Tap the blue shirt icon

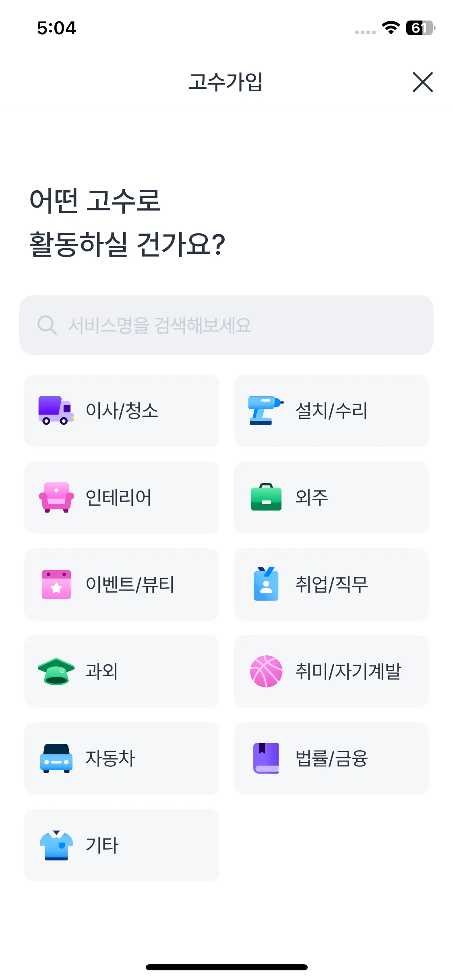[56, 845]
